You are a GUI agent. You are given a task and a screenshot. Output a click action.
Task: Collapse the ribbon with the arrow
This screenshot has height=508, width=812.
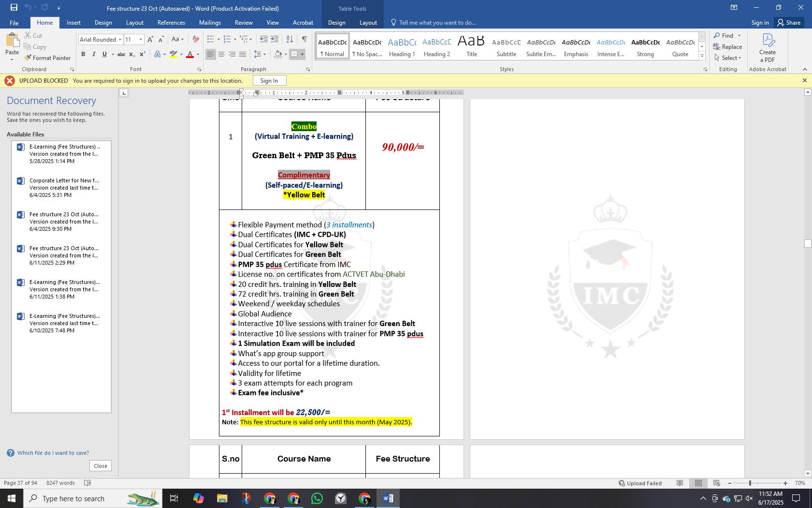coord(805,69)
